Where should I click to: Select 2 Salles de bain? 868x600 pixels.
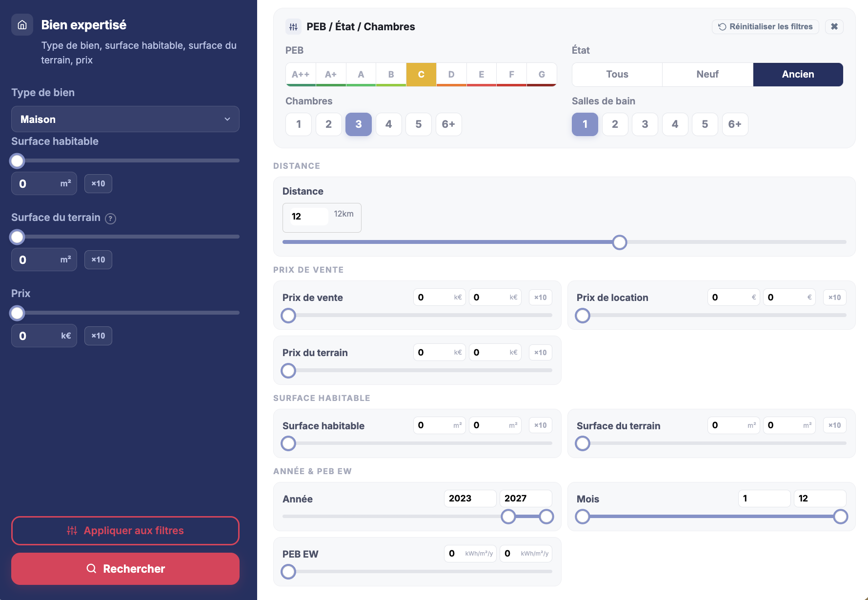[615, 124]
